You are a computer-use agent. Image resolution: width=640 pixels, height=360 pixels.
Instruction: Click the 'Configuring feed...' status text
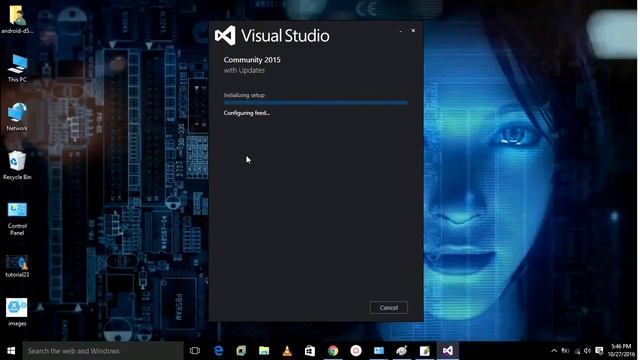(x=247, y=113)
